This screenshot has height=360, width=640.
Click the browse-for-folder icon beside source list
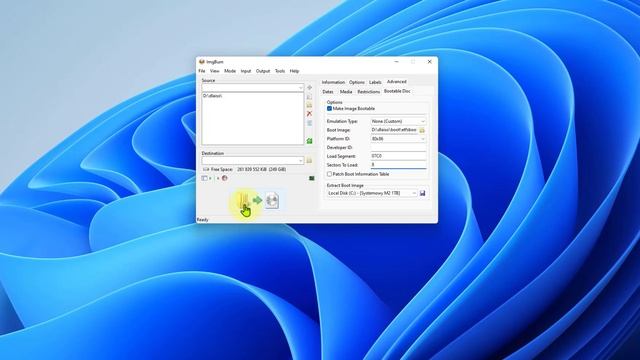point(309,105)
